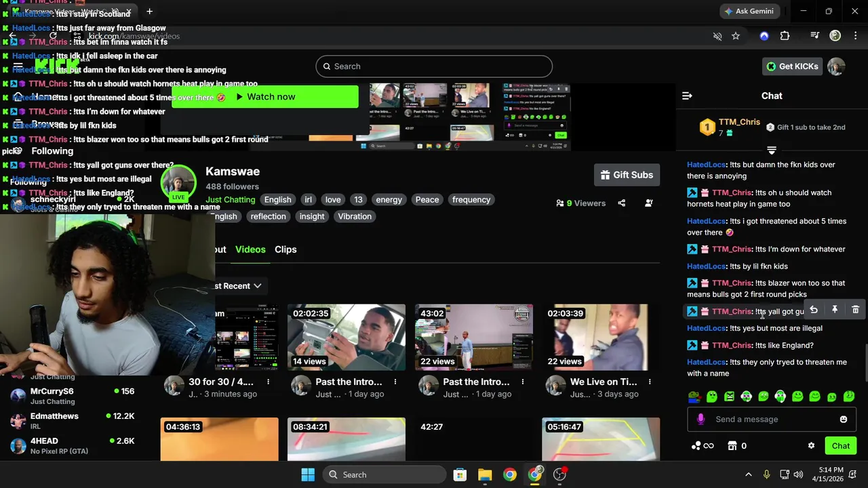The width and height of the screenshot is (868, 488).
Task: Switch to the Clips tab
Action: (285, 249)
